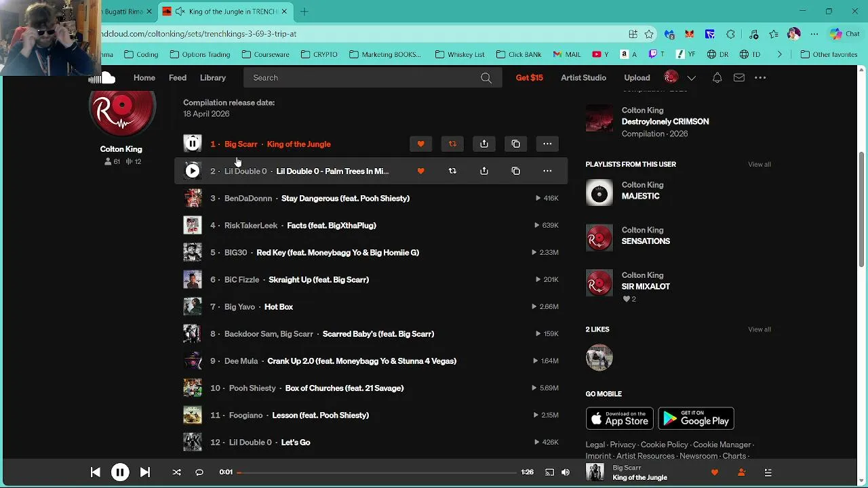Open Artist Studio
Viewport: 868px width, 488px height.
pyautogui.click(x=583, y=78)
